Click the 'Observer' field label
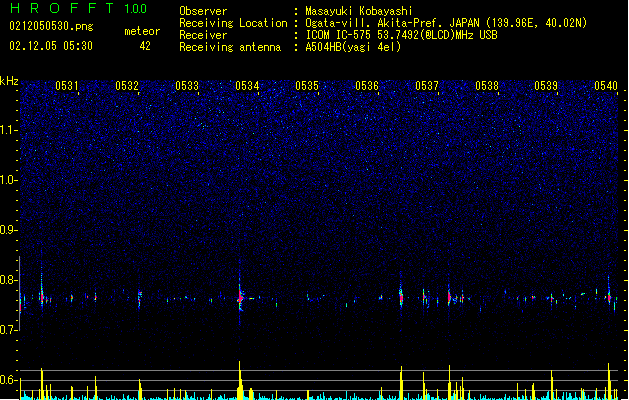Viewport: 629px width, 400px height. click(x=203, y=11)
